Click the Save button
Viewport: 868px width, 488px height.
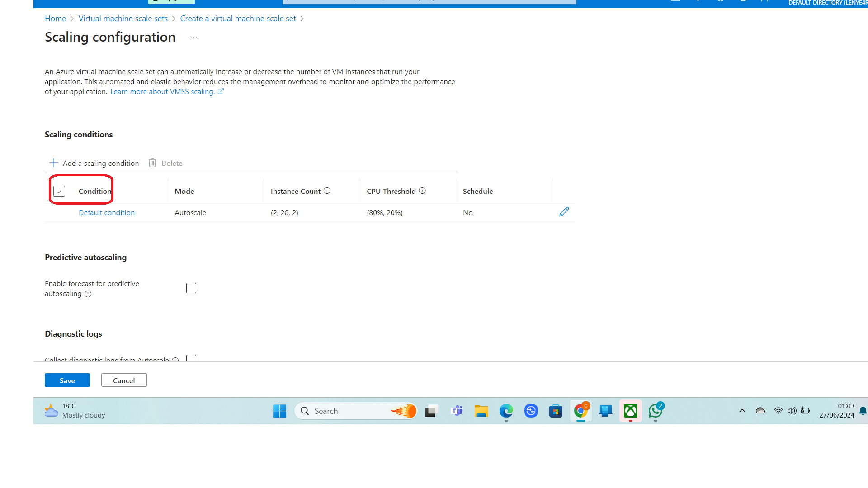click(x=67, y=380)
